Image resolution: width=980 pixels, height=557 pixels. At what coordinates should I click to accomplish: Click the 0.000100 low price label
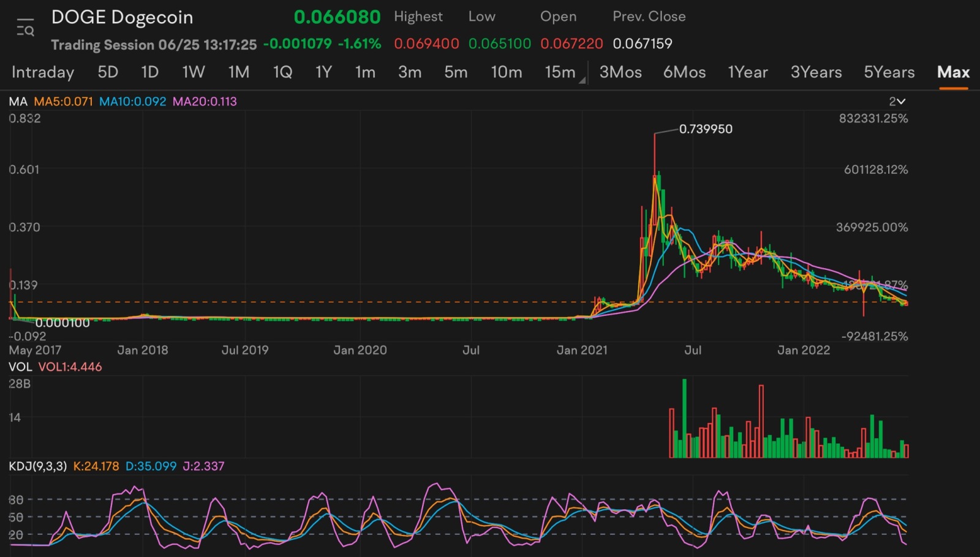(62, 323)
